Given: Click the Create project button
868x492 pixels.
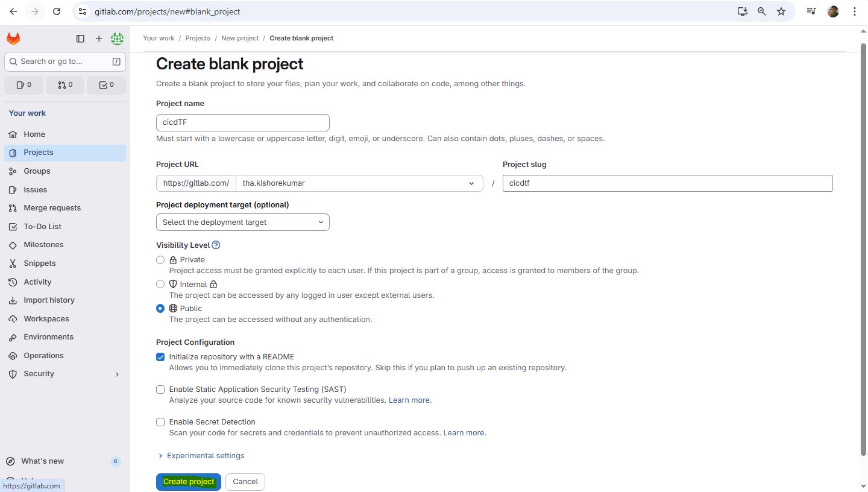Looking at the screenshot, I should [x=188, y=482].
